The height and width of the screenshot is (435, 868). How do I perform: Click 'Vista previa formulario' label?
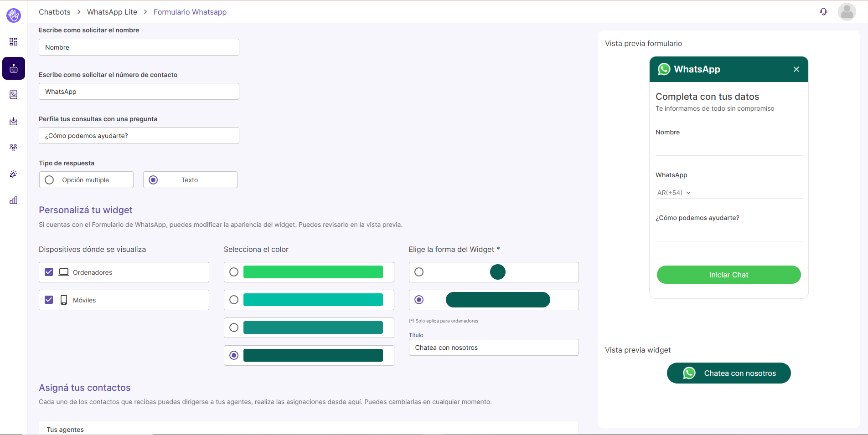(643, 43)
